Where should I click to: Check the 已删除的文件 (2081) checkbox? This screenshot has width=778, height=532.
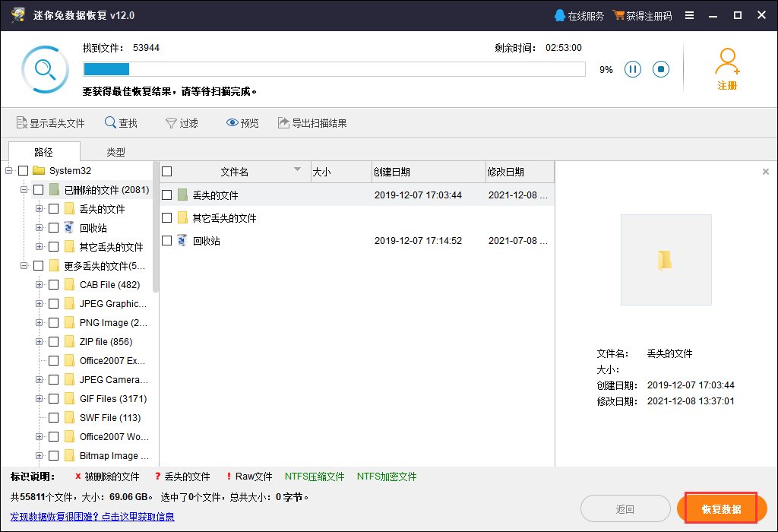point(39,189)
